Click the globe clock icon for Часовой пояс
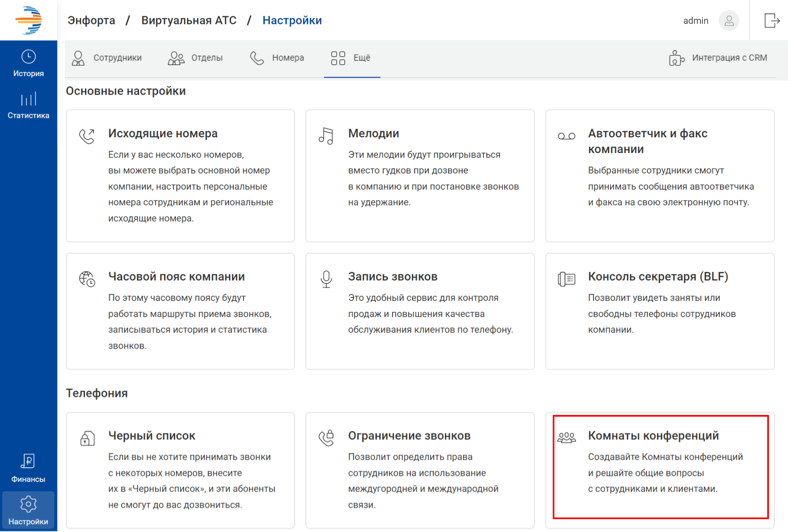Screen dimensions: 788x532 coord(87,279)
